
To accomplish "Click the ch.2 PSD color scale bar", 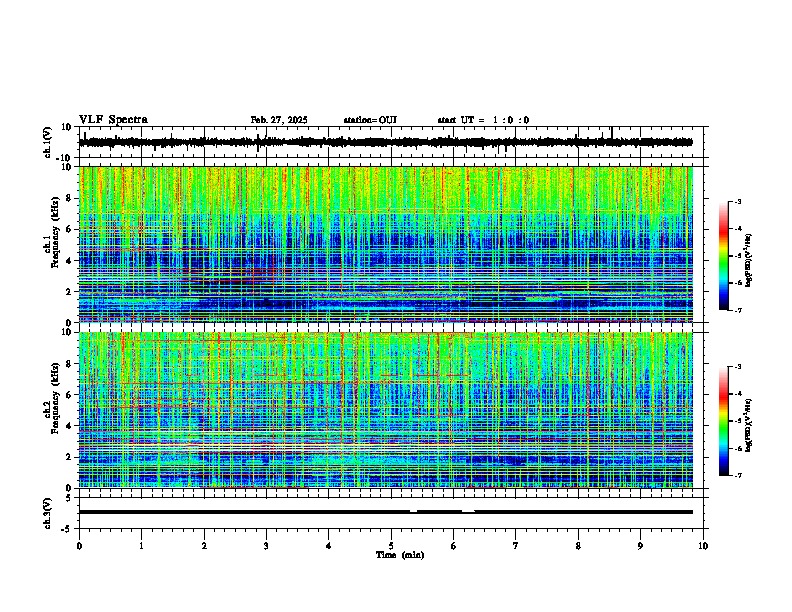I will [x=724, y=421].
